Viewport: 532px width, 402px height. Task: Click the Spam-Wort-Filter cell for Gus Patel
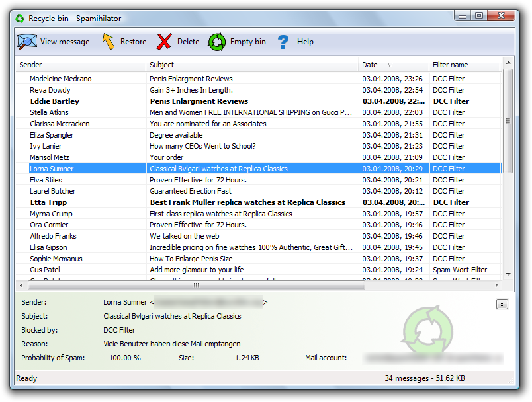460,270
